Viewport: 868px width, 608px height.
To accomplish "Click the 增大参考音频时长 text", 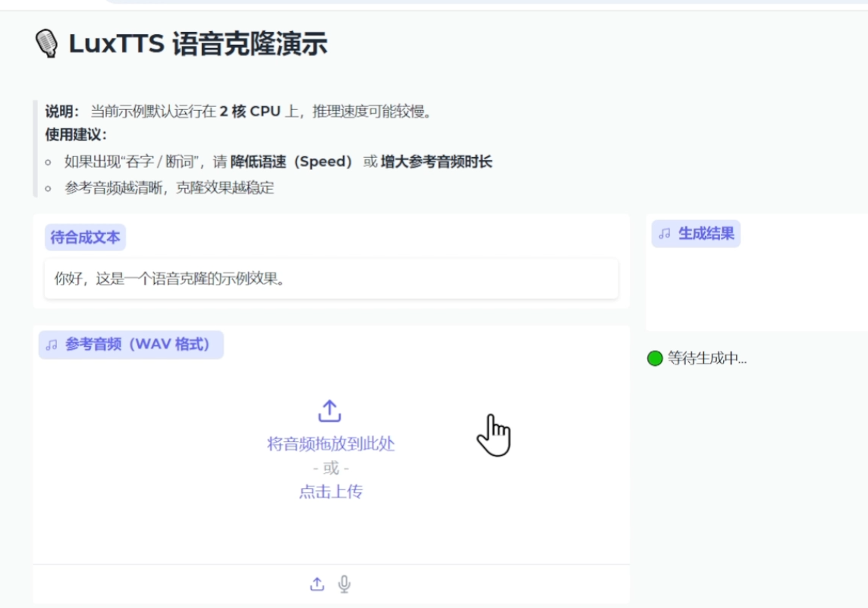I will point(436,162).
